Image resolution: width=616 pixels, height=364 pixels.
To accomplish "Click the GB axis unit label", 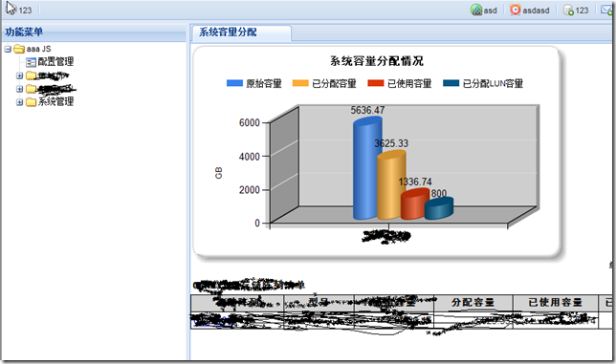I will 219,173.
